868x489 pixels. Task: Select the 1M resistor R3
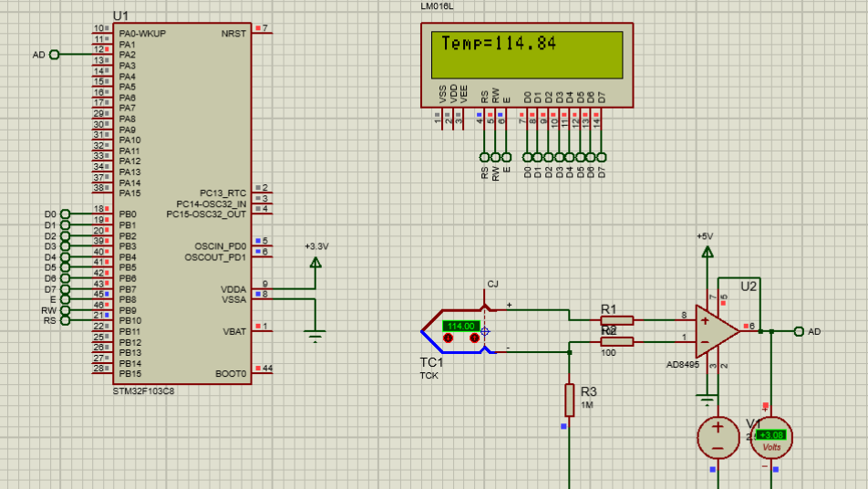(569, 400)
